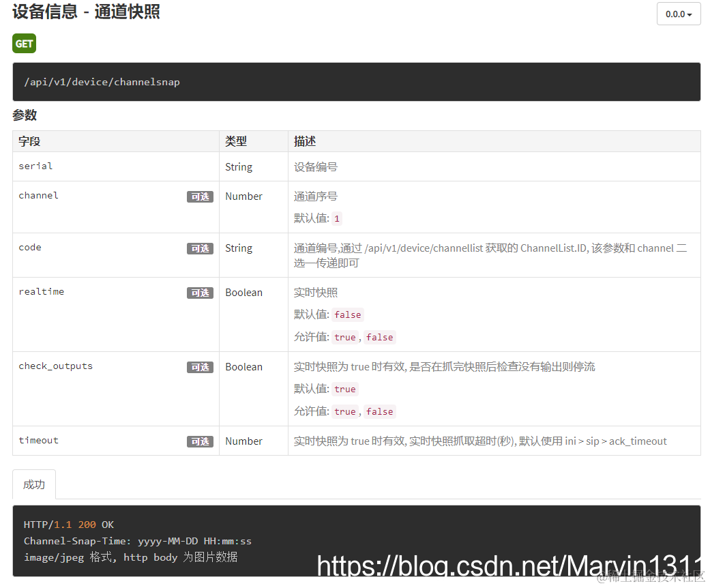
Task: Click the 字段 column header
Action: coord(29,141)
